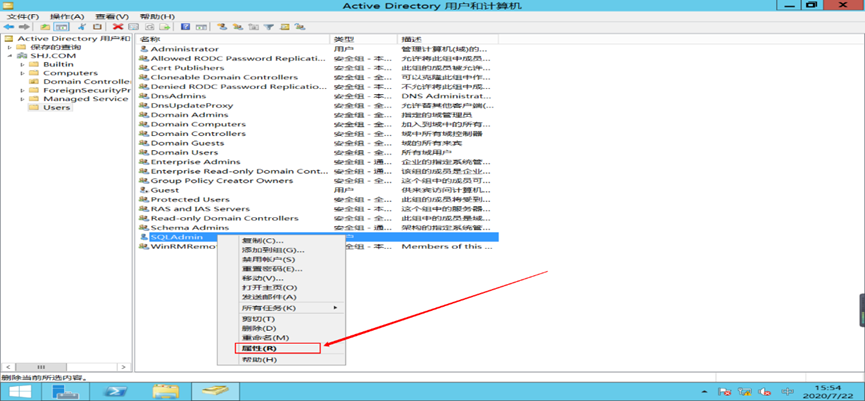Click the red X Delete toolbar icon

pyautogui.click(x=118, y=26)
